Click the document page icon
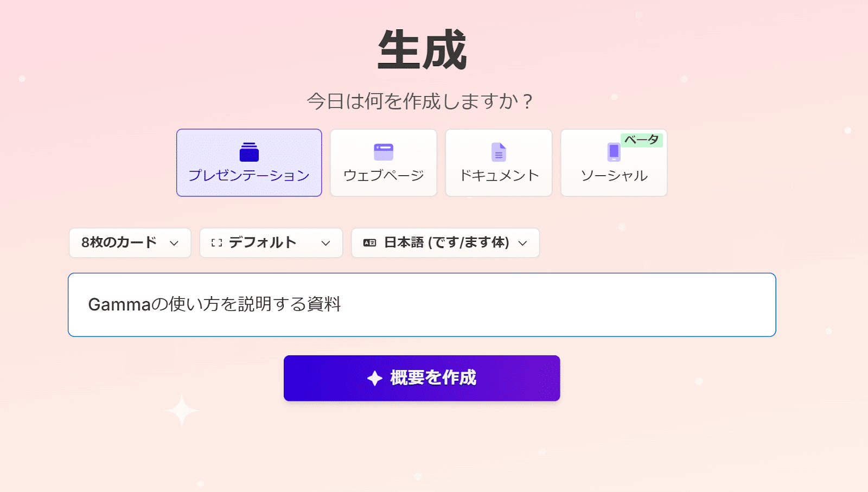Image resolution: width=868 pixels, height=492 pixels. point(499,152)
